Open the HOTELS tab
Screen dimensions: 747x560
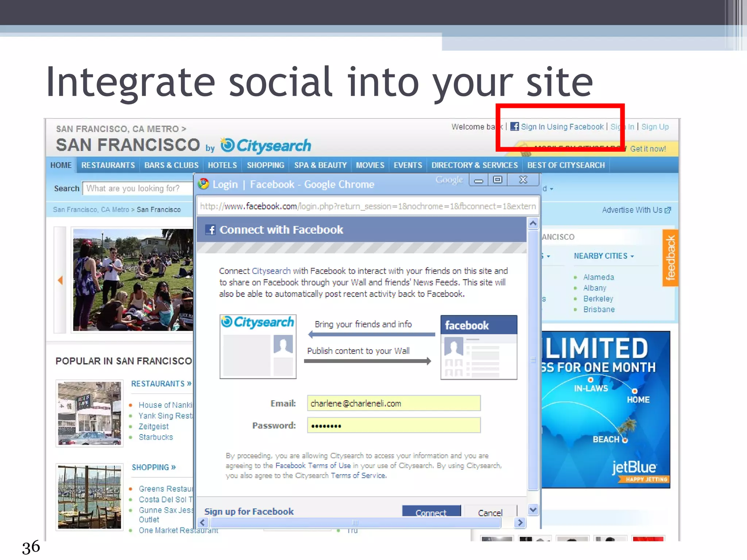coord(222,165)
